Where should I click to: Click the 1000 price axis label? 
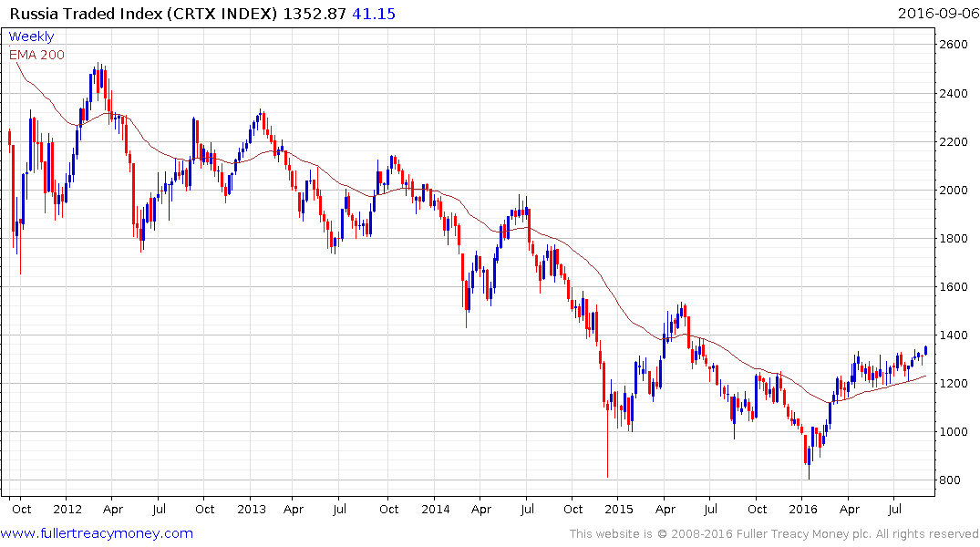click(954, 432)
